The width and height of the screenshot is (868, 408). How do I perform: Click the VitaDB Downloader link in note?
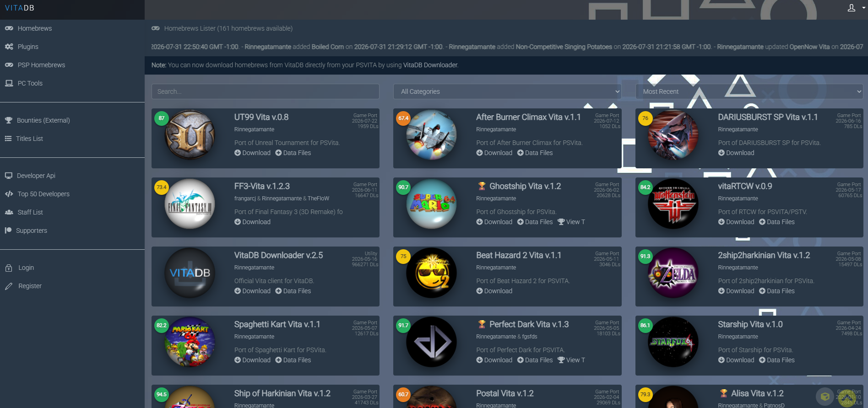430,65
